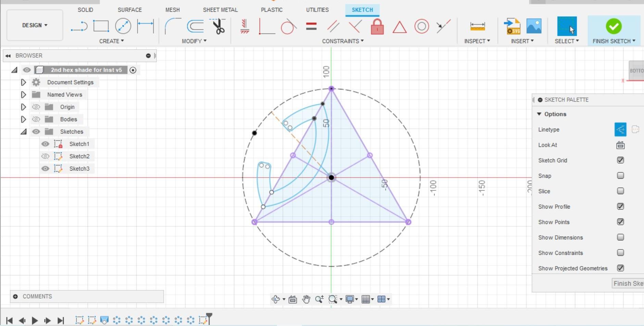This screenshot has height=326, width=644.
Task: Toggle the Show Projected Geometries checkbox
Action: point(620,268)
